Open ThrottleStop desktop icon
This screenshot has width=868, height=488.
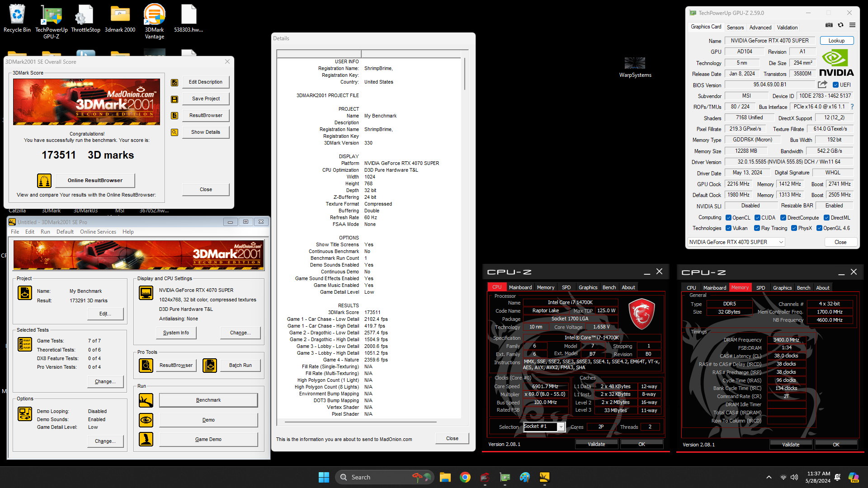click(85, 18)
